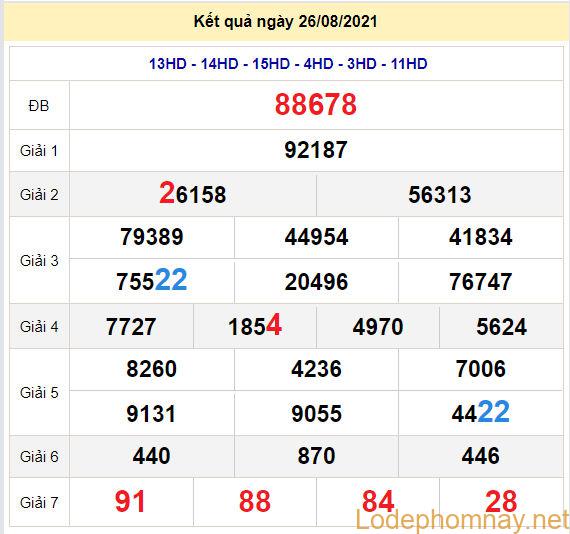Select number 5624 in Giải 4

[x=501, y=326]
